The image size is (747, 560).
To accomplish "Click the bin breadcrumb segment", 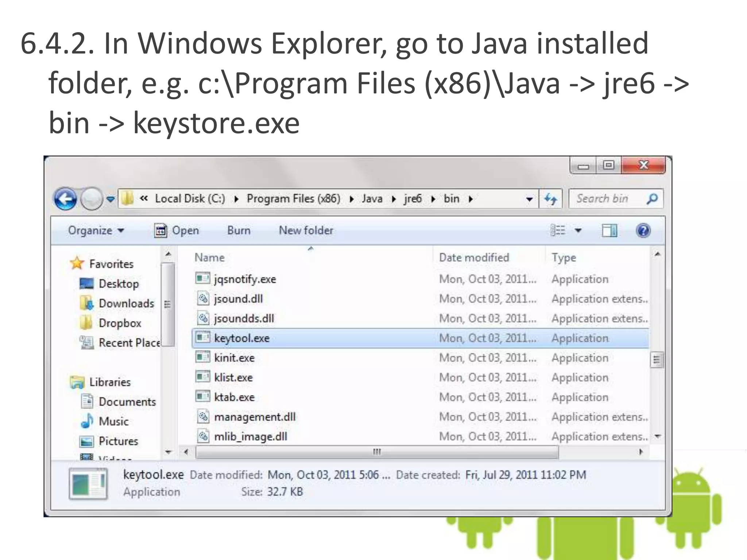I will [x=452, y=199].
